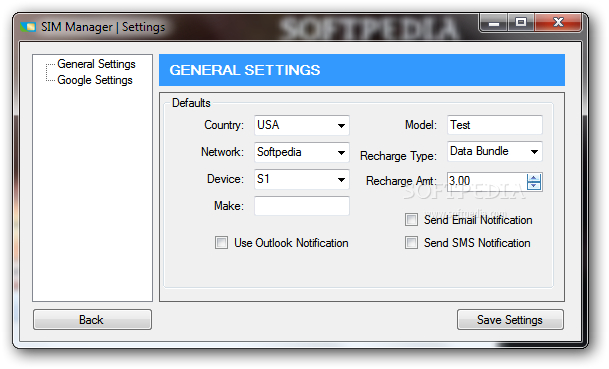Expand the Network dropdown showing Softpedia

pos(302,152)
